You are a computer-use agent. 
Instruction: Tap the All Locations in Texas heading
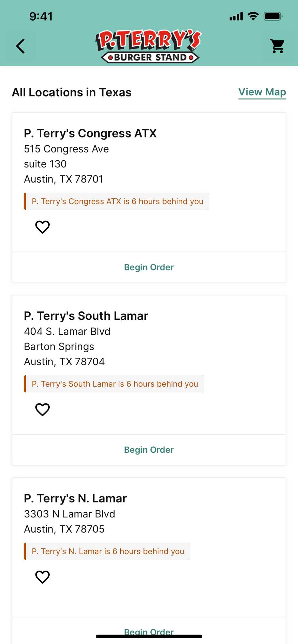(x=72, y=92)
